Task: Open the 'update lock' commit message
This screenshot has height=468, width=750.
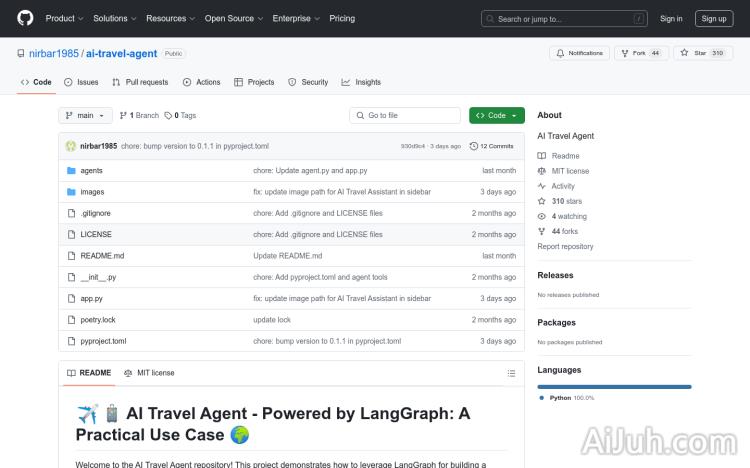Action: point(272,320)
